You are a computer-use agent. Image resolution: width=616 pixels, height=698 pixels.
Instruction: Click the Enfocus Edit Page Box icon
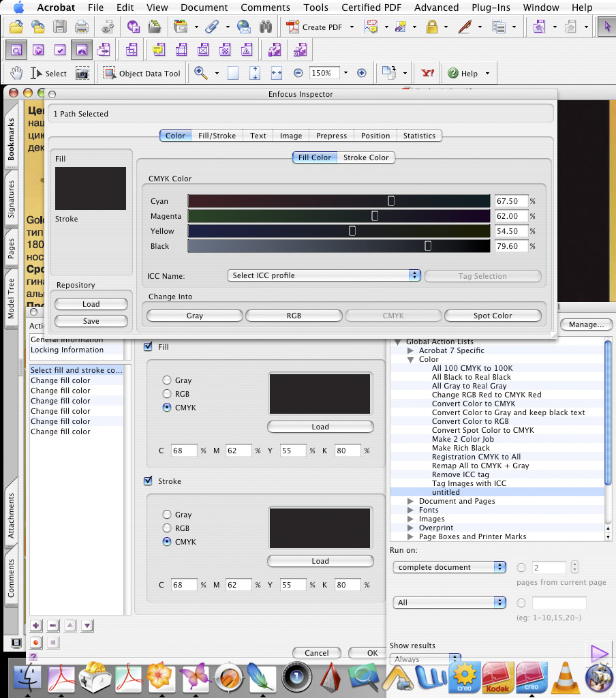click(x=132, y=50)
